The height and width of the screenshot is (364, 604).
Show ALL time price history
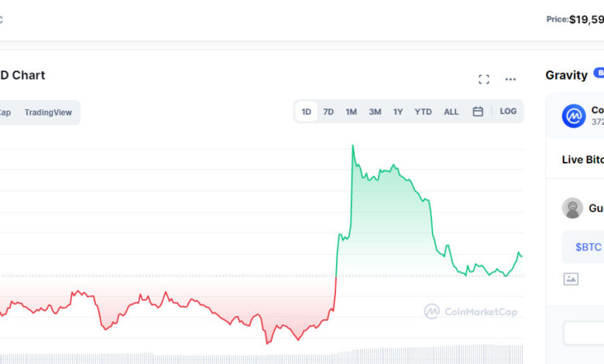coord(451,112)
